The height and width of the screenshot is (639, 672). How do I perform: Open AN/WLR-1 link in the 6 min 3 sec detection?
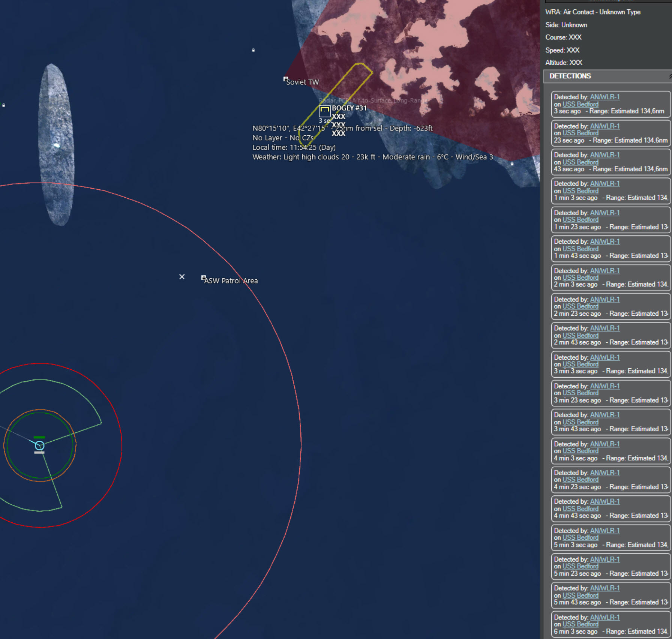pos(604,617)
